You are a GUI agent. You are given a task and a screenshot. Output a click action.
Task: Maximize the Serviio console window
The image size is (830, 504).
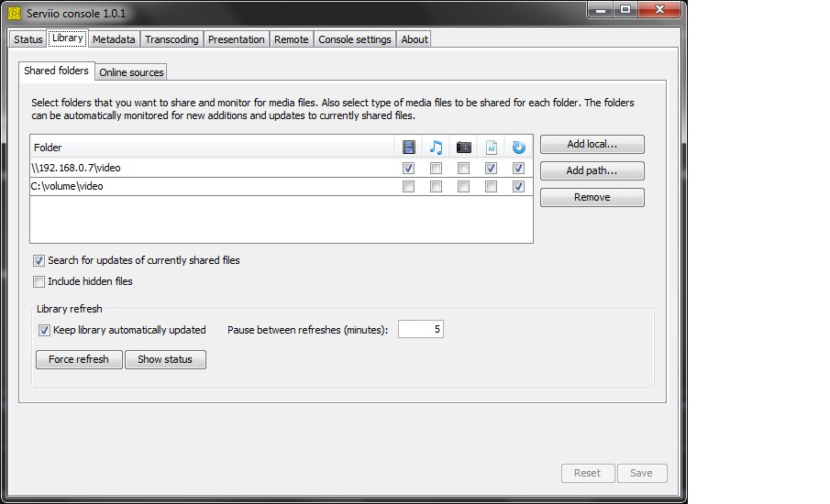625,10
